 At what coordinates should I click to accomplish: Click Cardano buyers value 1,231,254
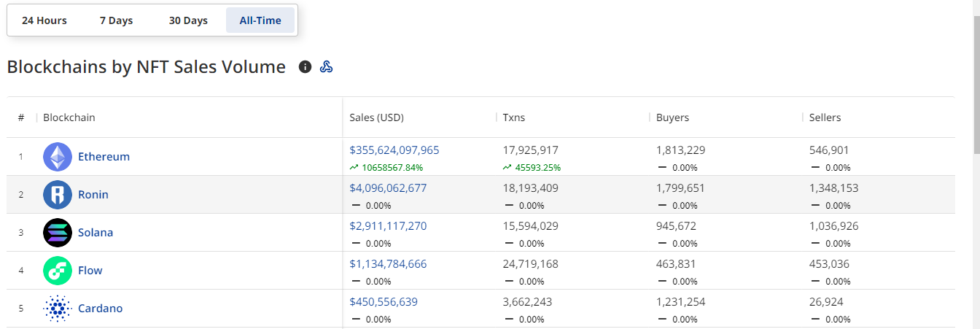tap(681, 302)
